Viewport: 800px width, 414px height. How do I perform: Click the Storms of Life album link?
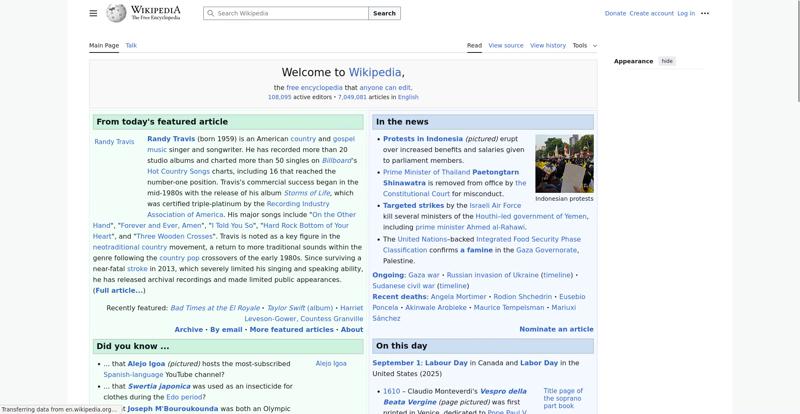point(307,193)
